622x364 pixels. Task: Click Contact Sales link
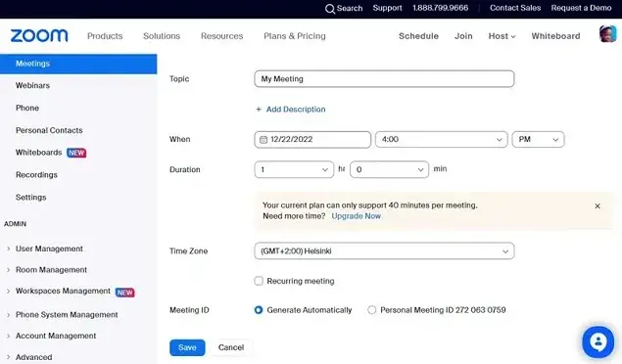click(515, 8)
